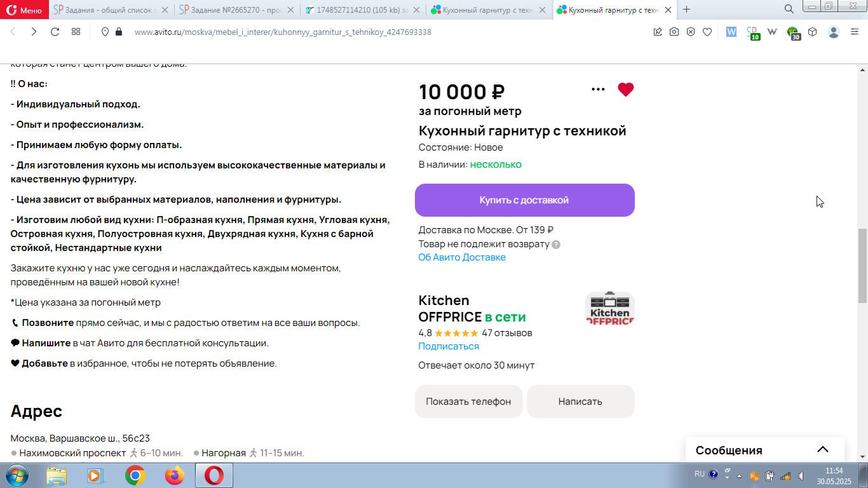Open the three-dots more options menu
The image size is (868, 488).
point(598,90)
